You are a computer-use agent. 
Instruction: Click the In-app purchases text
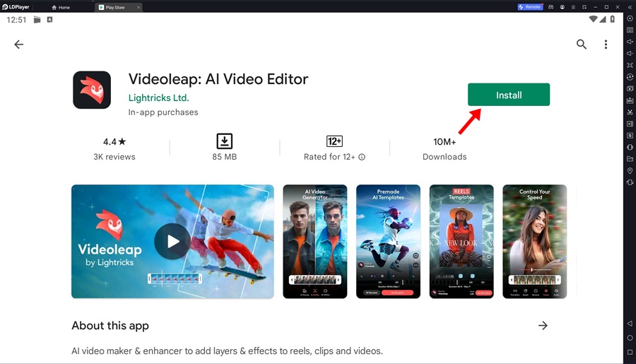163,112
